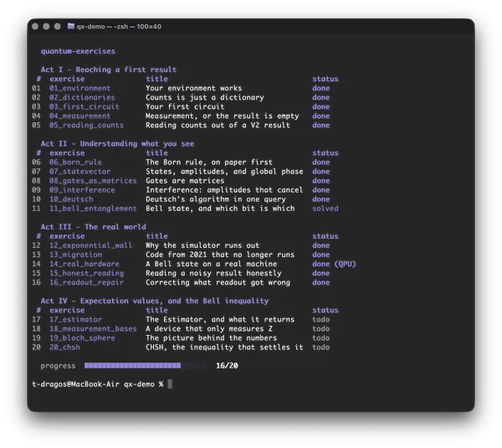Click the folder icon in the title bar
Viewport: 502px width, 448px height.
point(71,26)
